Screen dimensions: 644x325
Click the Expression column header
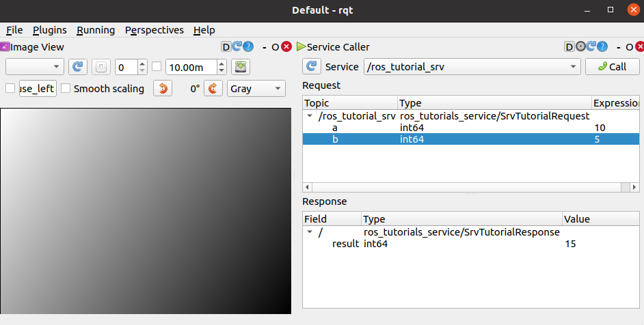click(x=616, y=103)
